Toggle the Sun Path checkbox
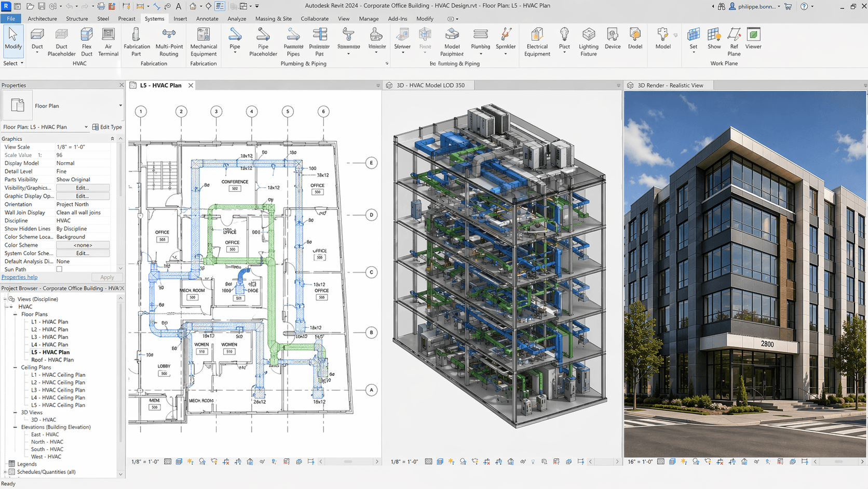The image size is (868, 489). click(59, 269)
